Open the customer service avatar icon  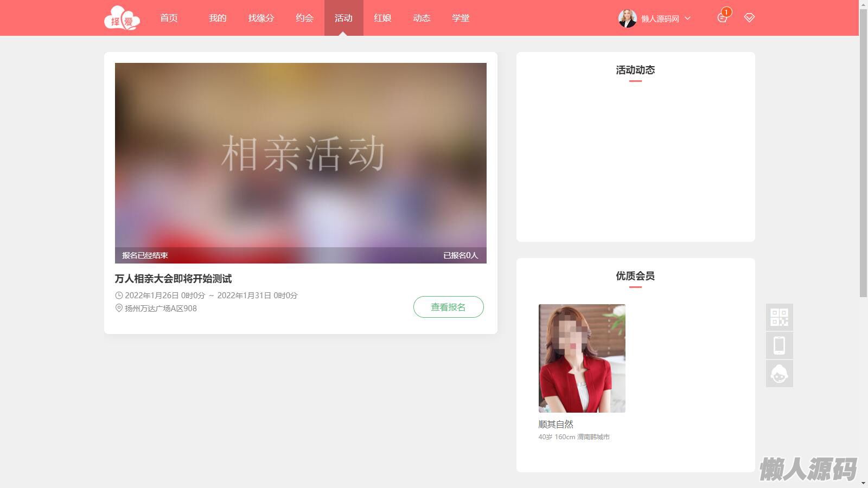[780, 374]
